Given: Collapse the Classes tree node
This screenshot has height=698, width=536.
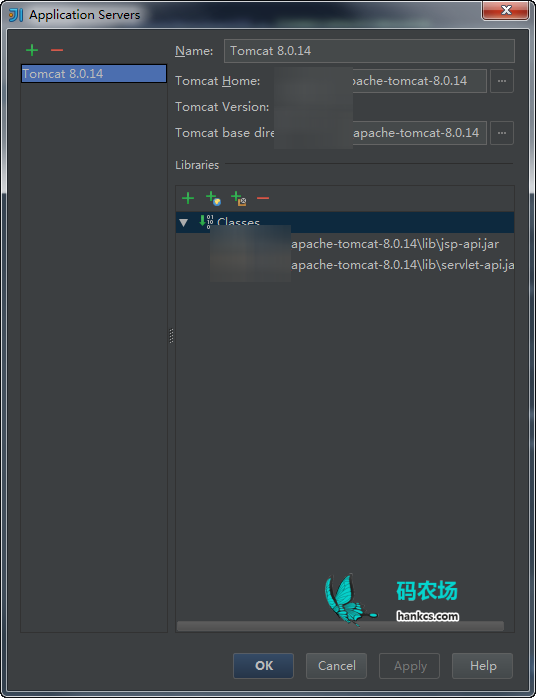Looking at the screenshot, I should (x=183, y=223).
